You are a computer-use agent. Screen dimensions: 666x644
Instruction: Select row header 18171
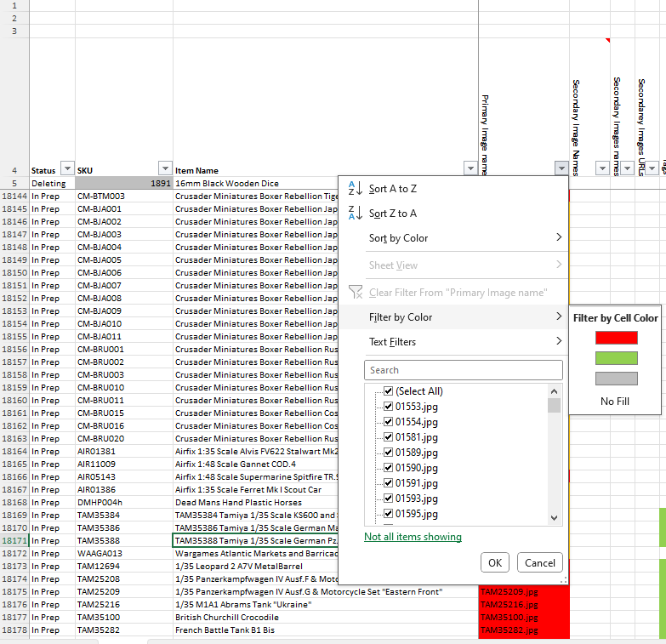14,540
